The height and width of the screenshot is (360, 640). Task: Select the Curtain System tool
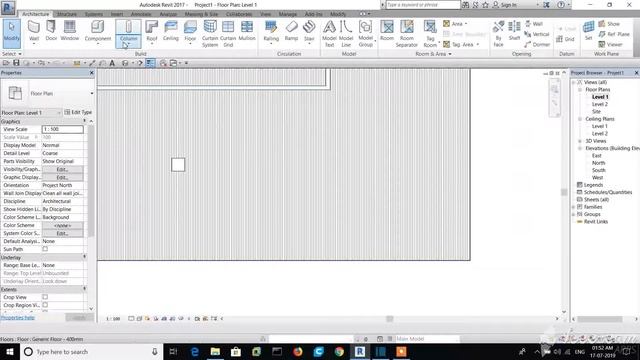210,33
